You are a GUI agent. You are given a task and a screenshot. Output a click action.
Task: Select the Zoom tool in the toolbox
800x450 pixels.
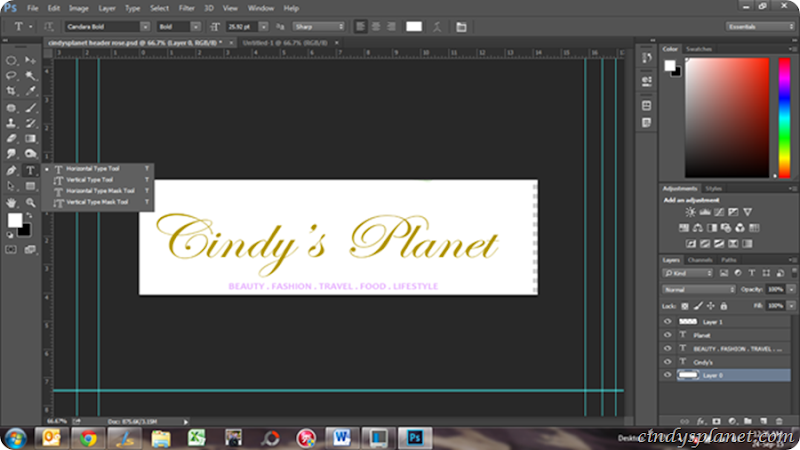[x=31, y=202]
